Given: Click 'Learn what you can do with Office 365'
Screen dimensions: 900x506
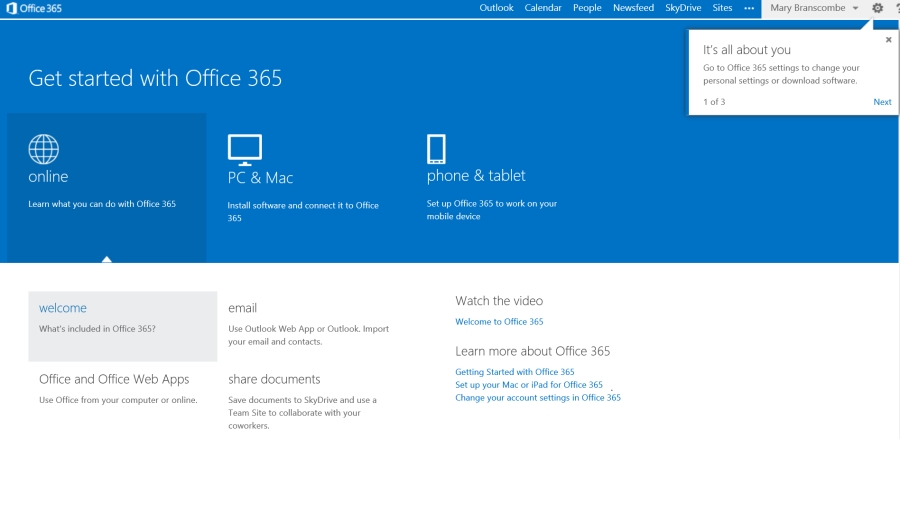Looking at the screenshot, I should click(x=102, y=204).
